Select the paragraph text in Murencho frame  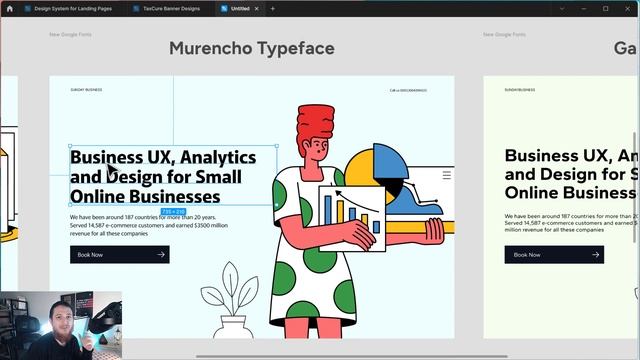coord(149,225)
